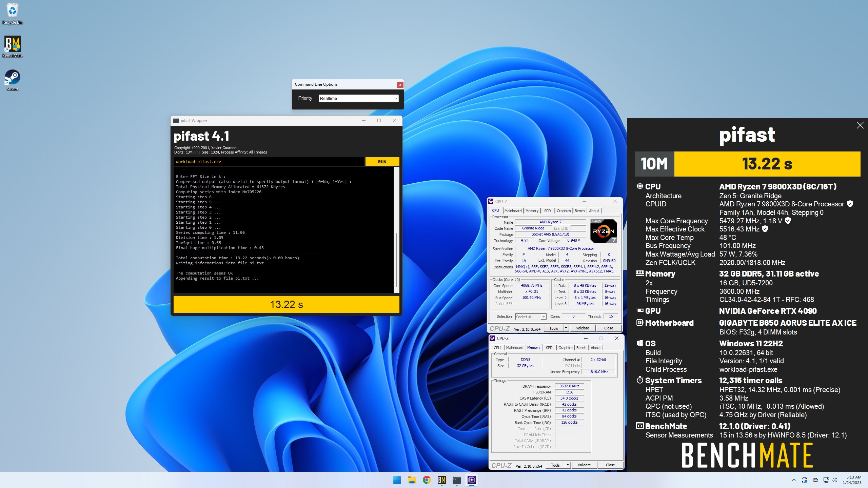Open the SPD tab in lower CPU-Z
Screen dimensions: 868x488
click(549, 348)
